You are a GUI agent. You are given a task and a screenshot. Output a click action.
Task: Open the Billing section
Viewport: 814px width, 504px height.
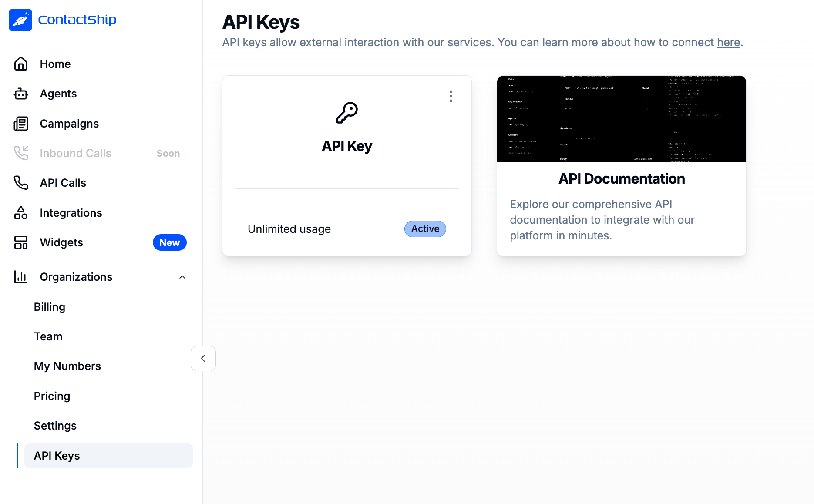coord(49,306)
